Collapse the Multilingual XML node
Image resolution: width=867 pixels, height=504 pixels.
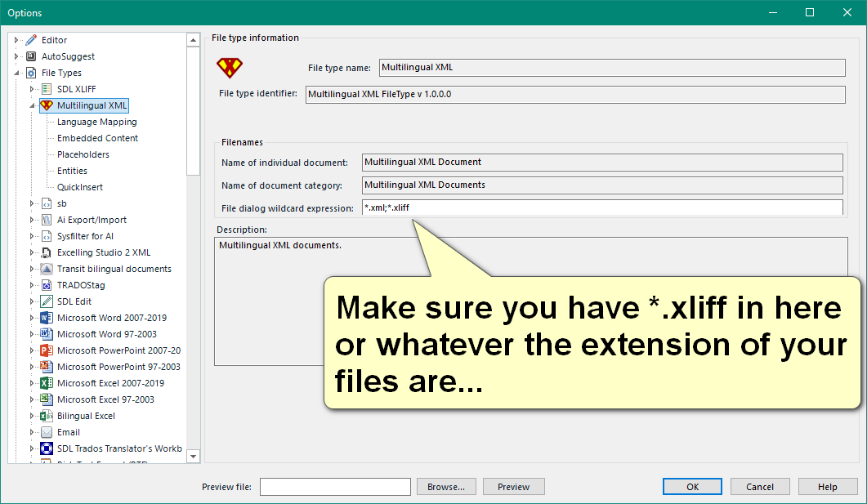(x=32, y=105)
